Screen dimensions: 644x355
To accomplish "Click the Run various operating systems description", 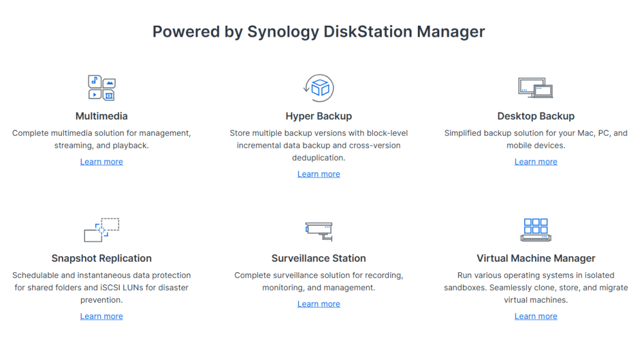I will pyautogui.click(x=536, y=287).
